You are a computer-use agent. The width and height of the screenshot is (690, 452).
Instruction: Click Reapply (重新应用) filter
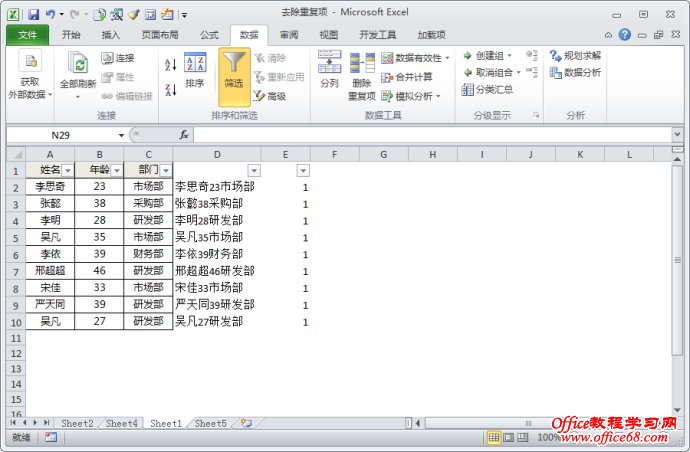(x=279, y=77)
